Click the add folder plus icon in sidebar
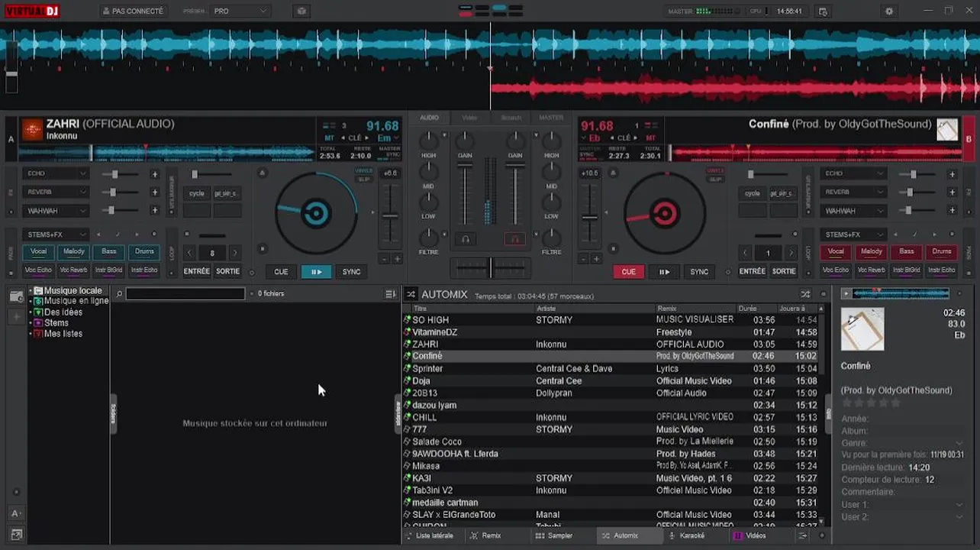Screen dimensions: 980x550 point(16,315)
